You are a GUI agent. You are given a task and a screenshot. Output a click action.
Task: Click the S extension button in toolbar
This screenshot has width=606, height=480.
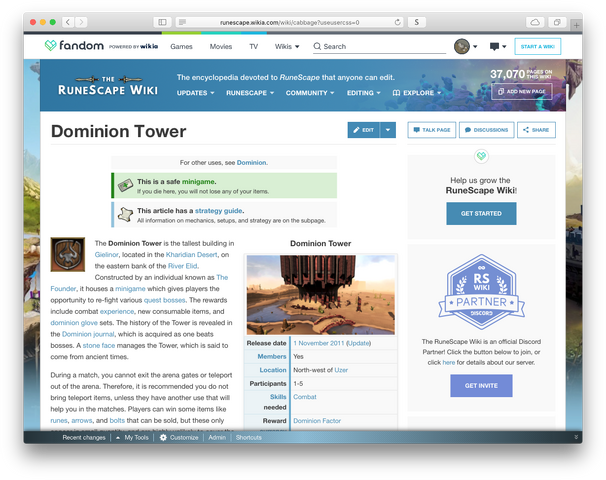coord(417,22)
